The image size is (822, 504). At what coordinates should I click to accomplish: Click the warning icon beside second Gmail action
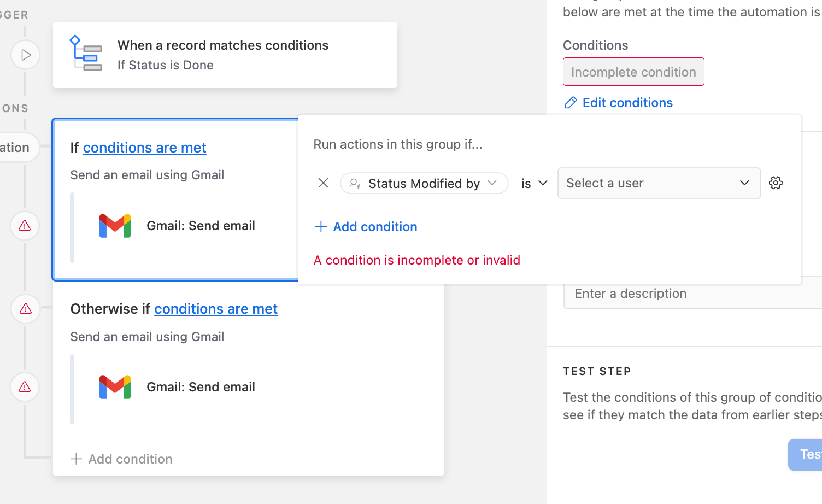point(25,387)
